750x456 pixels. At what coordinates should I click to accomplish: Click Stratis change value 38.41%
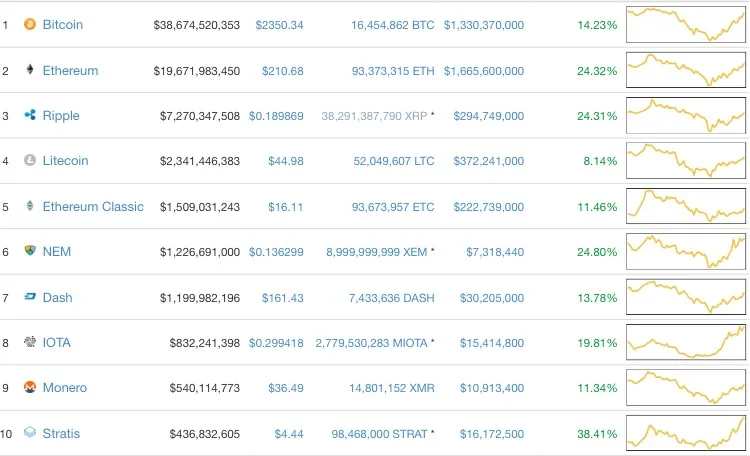pyautogui.click(x=597, y=434)
